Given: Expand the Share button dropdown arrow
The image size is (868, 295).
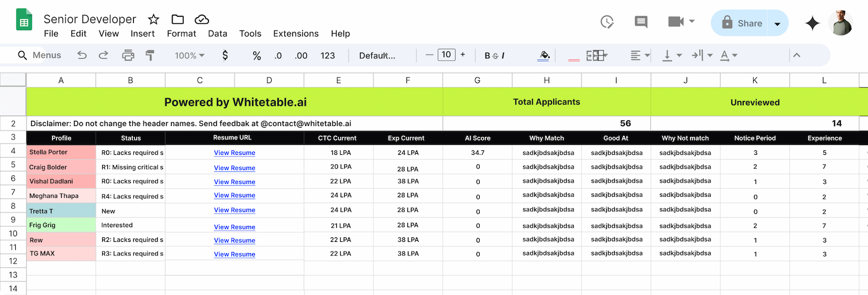Looking at the screenshot, I should point(778,24).
